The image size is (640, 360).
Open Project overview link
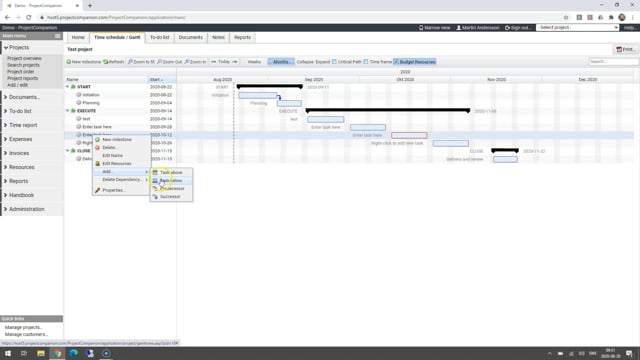tap(24, 58)
